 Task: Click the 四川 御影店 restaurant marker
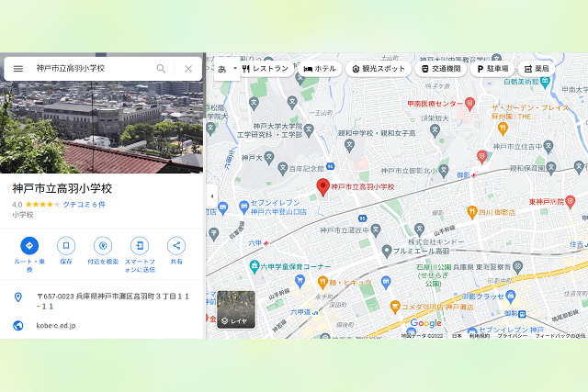click(471, 212)
